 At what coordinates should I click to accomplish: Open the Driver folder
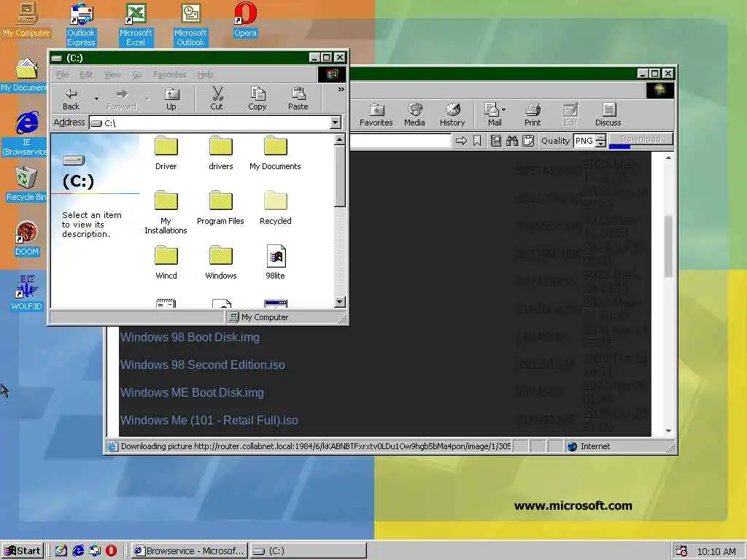166,153
